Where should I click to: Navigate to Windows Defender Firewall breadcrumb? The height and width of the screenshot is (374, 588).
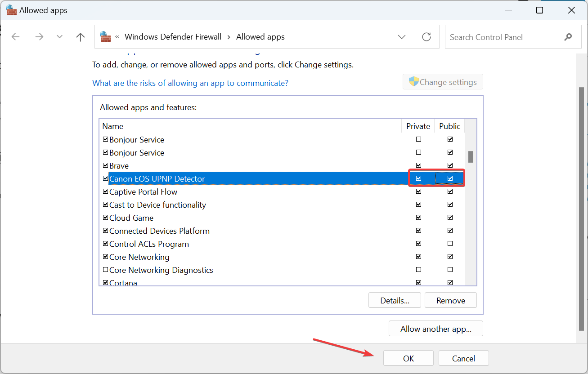tap(173, 37)
